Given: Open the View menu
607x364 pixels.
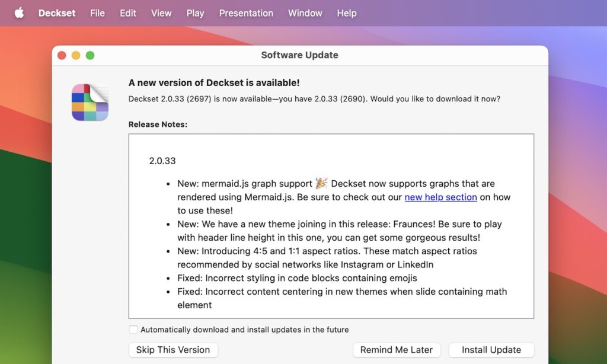Looking at the screenshot, I should point(161,12).
